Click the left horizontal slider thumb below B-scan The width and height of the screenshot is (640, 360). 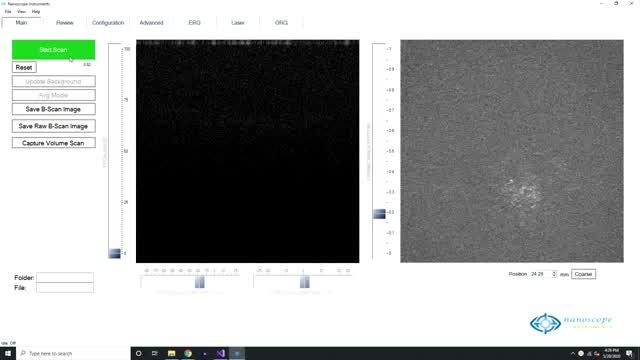tap(200, 282)
